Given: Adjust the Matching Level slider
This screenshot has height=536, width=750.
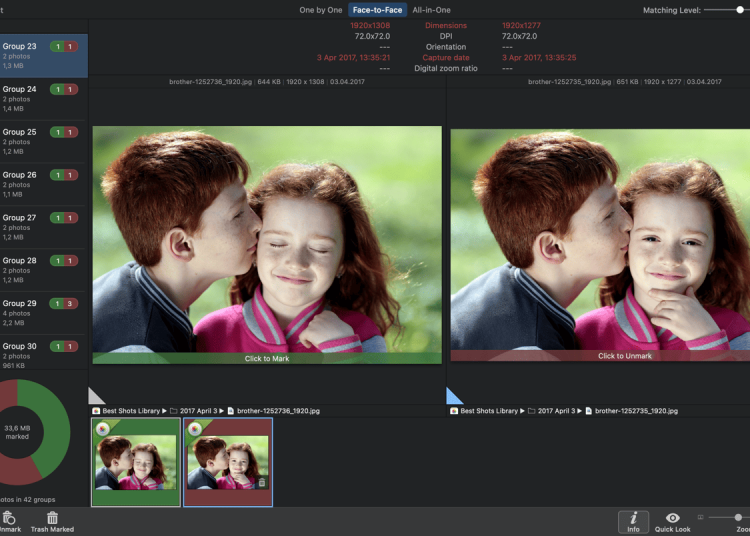Looking at the screenshot, I should [741, 10].
